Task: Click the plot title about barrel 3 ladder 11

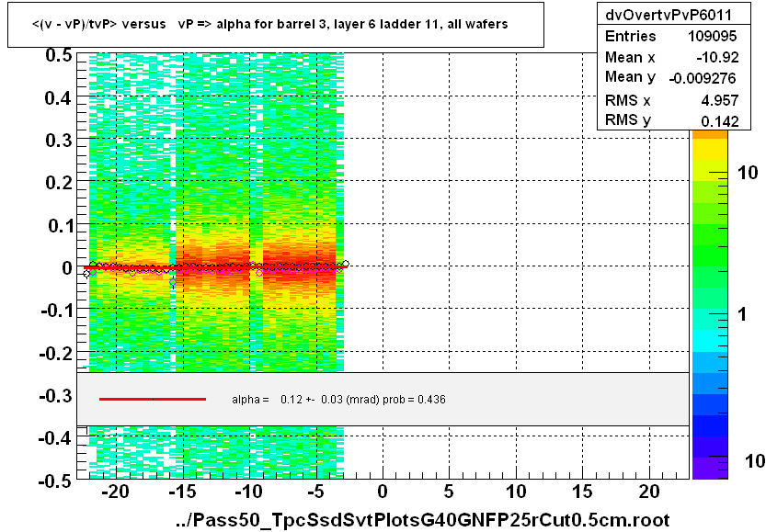Action: click(270, 24)
